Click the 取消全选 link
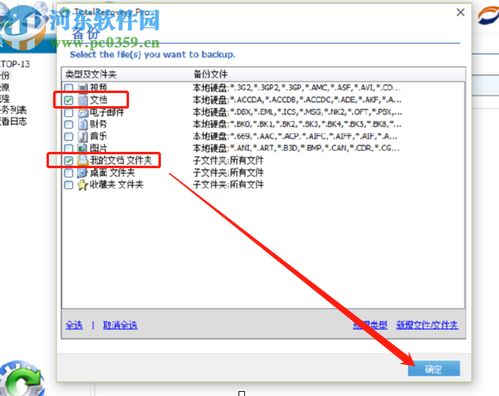The height and width of the screenshot is (396, 499). tap(120, 325)
